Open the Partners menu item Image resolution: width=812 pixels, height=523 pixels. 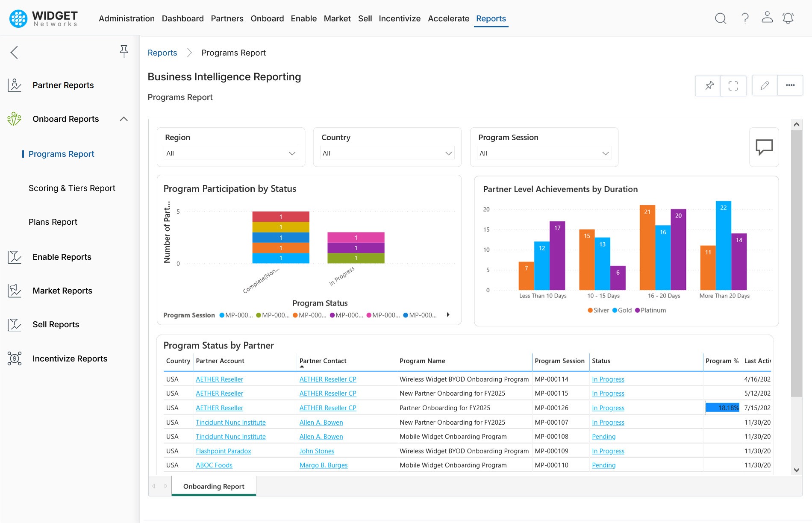[227, 18]
